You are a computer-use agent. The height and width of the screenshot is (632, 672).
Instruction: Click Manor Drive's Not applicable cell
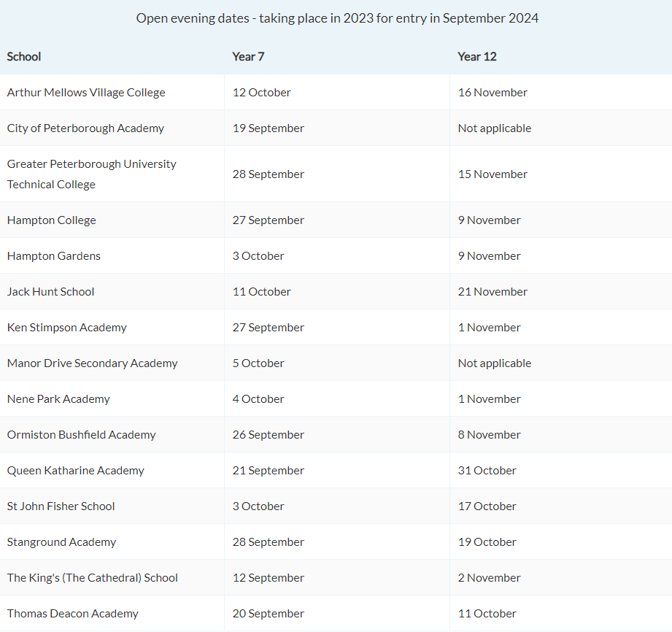(494, 363)
